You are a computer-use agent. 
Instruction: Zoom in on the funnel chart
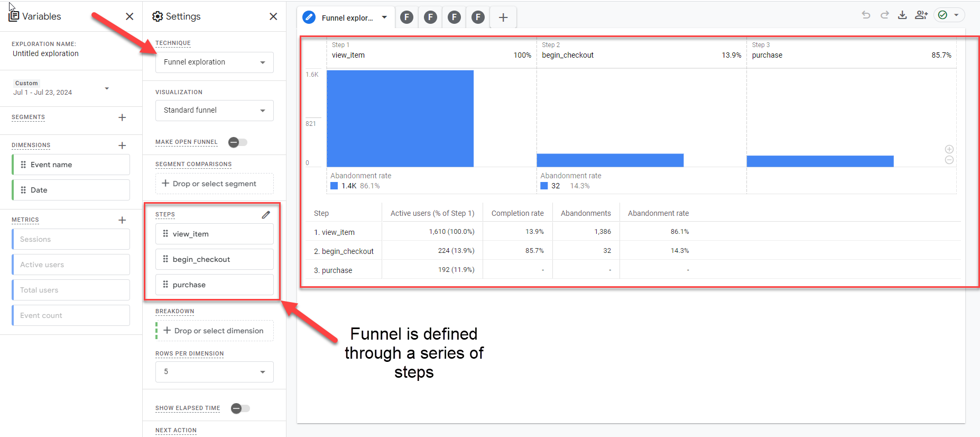[949, 149]
